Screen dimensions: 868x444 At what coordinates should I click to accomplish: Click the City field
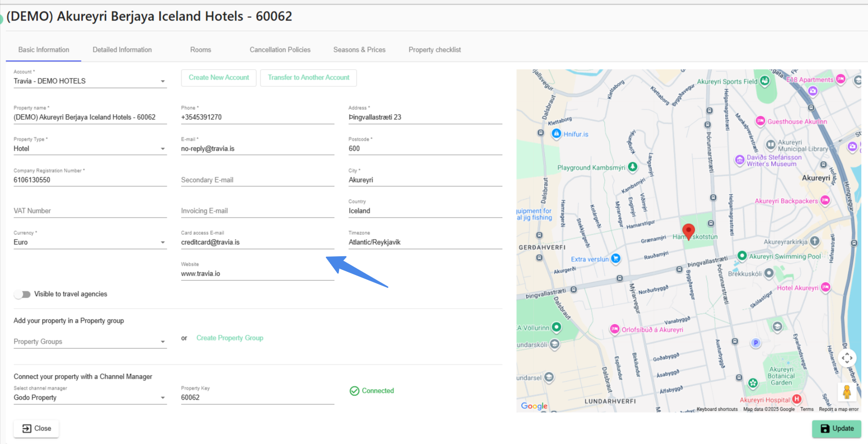pyautogui.click(x=425, y=180)
